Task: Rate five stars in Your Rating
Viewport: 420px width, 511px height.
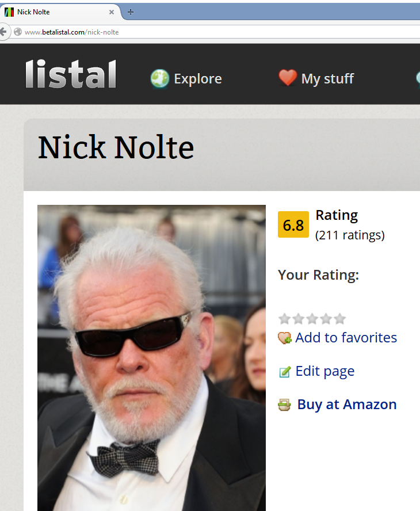Action: pos(339,319)
